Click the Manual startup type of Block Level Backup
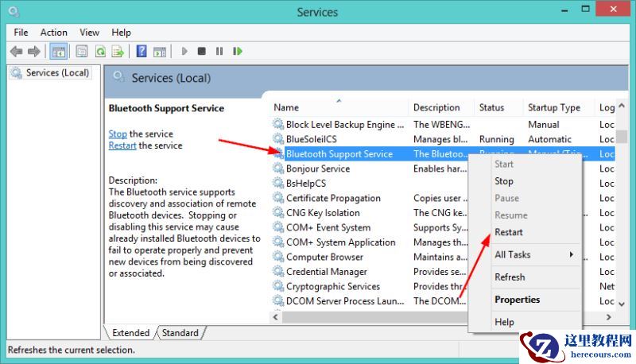Screen dimensions: 636x364 pyautogui.click(x=544, y=125)
